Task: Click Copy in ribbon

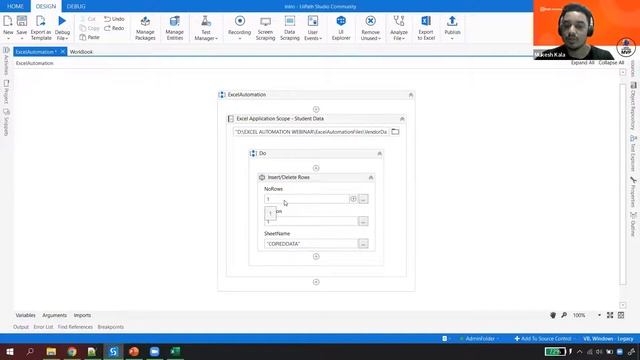Action: click(89, 28)
